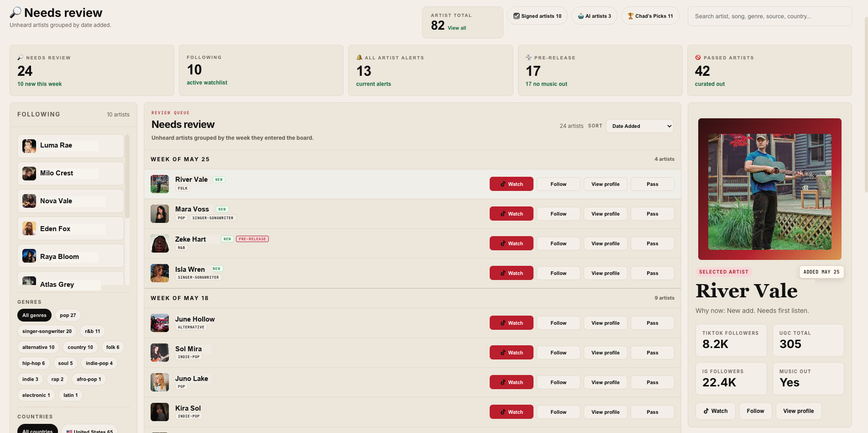Open the Date Added sort dropdown

[x=640, y=126]
